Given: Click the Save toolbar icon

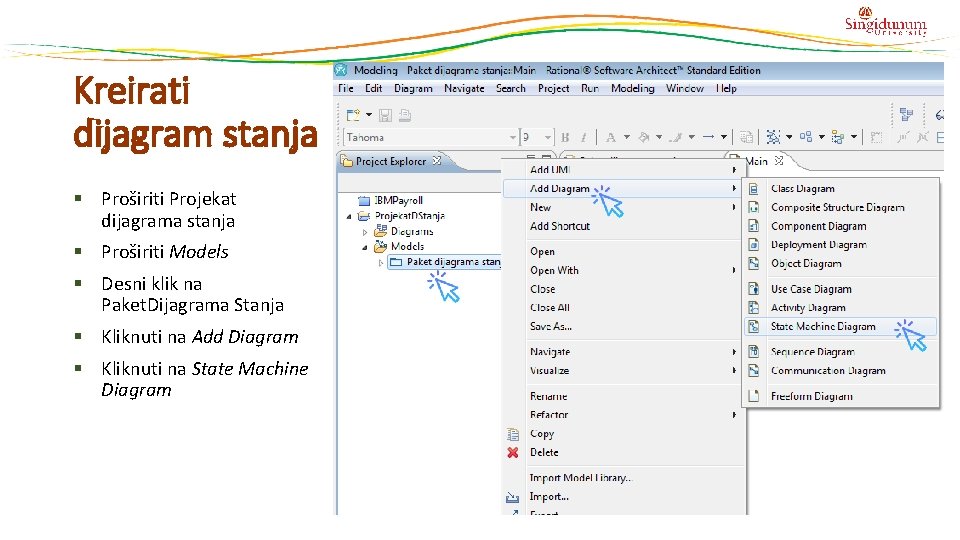Looking at the screenshot, I should point(385,114).
